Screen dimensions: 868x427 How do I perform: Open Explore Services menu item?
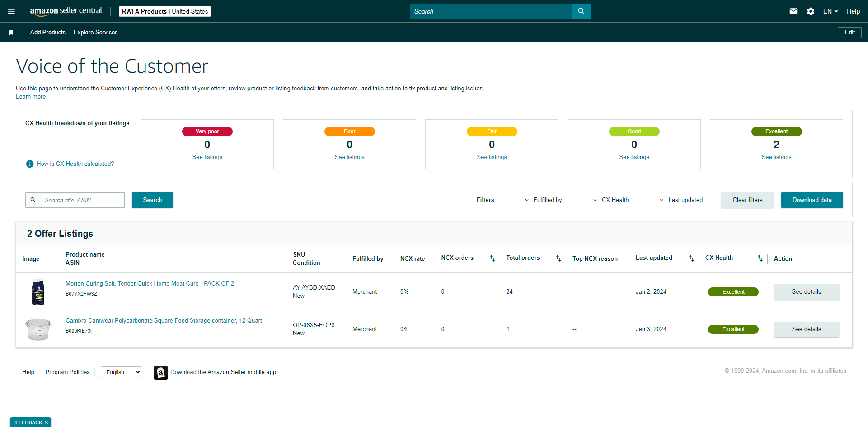coord(96,33)
